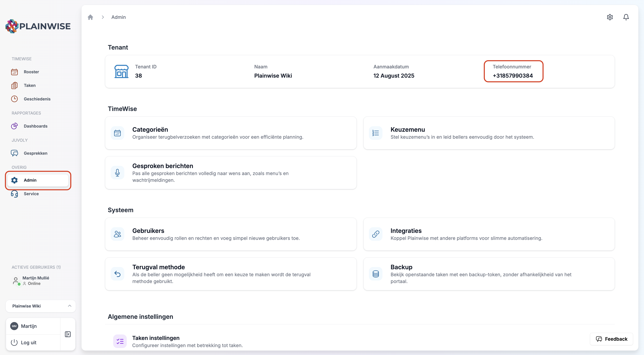Click the Feedback button
The image size is (644, 355).
point(611,339)
